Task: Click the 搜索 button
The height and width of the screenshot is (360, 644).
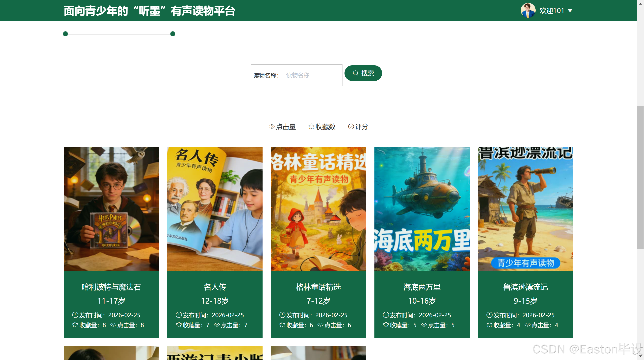Action: click(363, 73)
